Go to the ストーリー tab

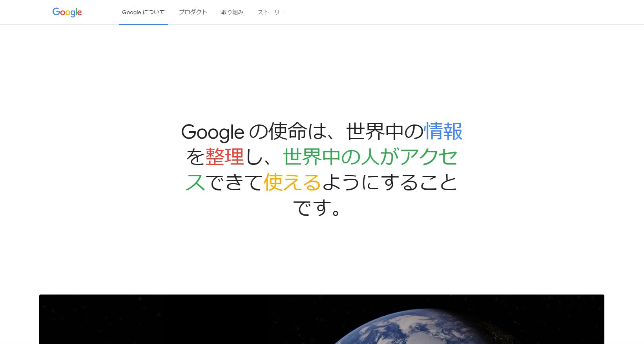(x=271, y=12)
